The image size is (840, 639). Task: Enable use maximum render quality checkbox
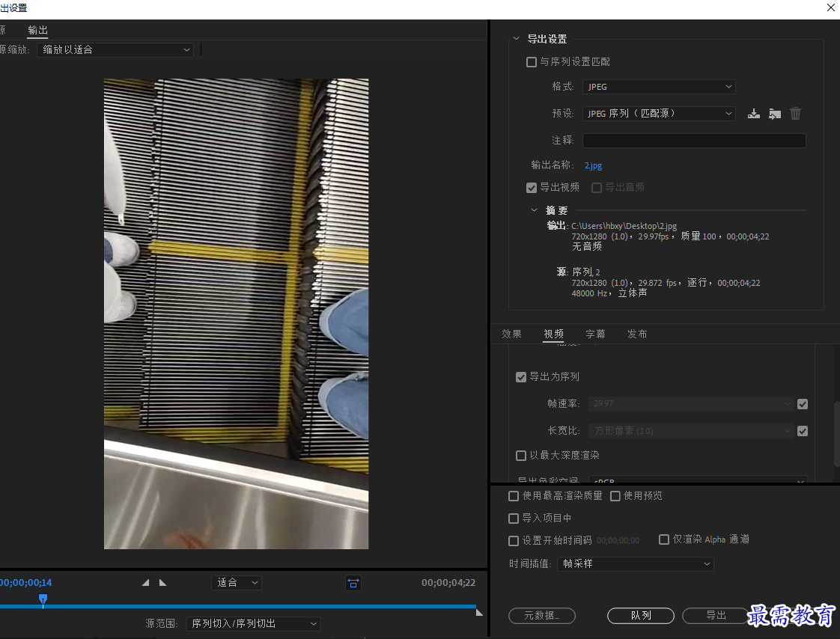[514, 496]
